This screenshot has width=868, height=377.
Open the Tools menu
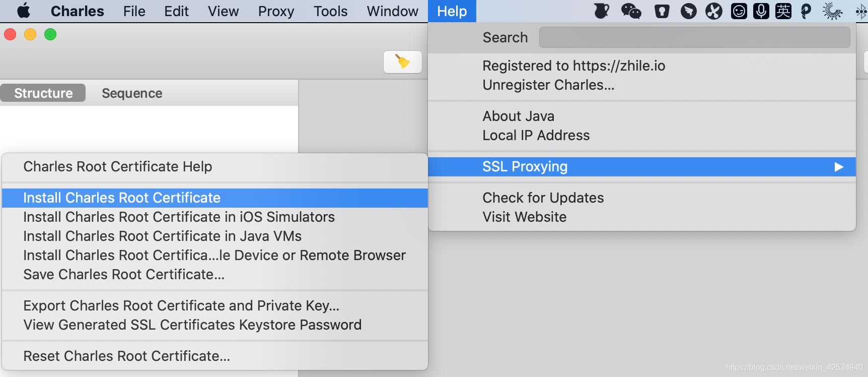tap(330, 11)
